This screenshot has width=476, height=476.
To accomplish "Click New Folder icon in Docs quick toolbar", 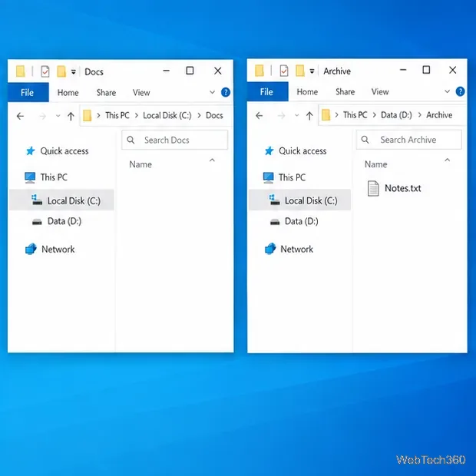I will 61,71.
